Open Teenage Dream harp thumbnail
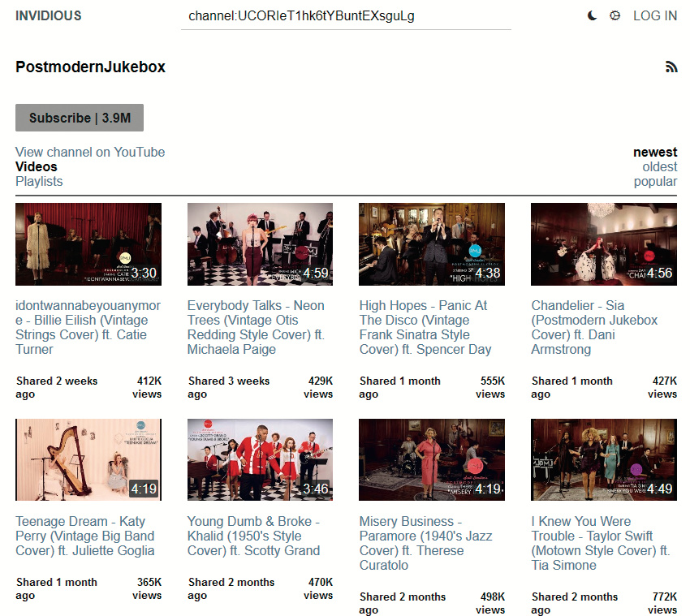The height and width of the screenshot is (616, 690). click(88, 460)
